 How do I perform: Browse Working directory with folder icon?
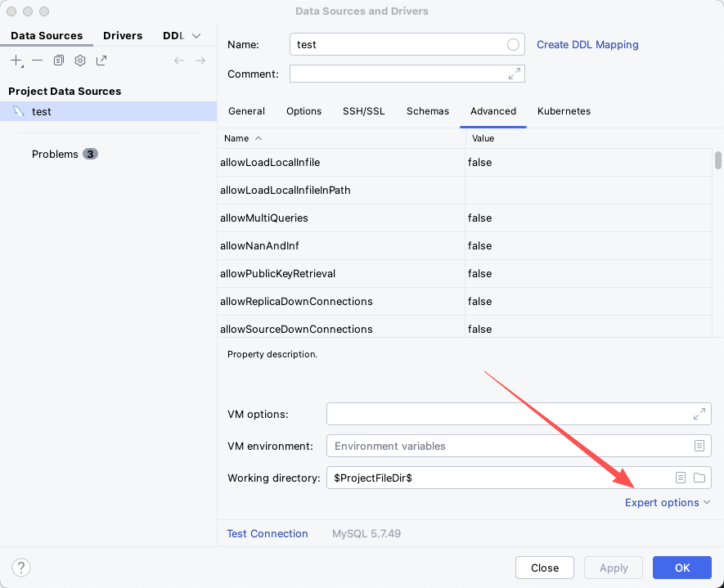(699, 478)
